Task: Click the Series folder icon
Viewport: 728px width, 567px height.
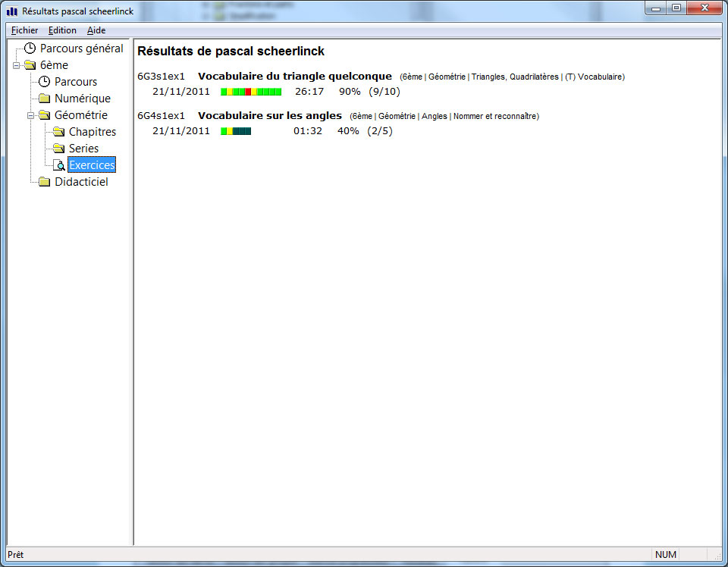Action: (59, 149)
